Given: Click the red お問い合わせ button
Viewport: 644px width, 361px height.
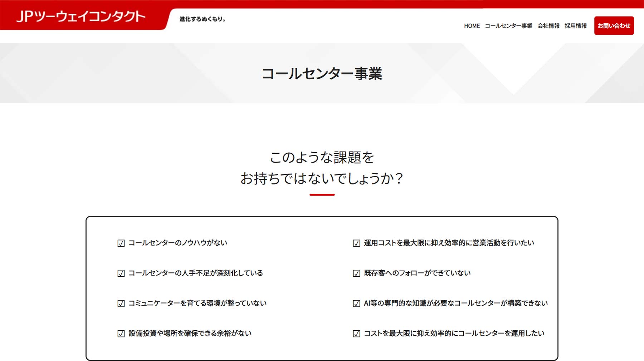Looking at the screenshot, I should click(x=614, y=26).
